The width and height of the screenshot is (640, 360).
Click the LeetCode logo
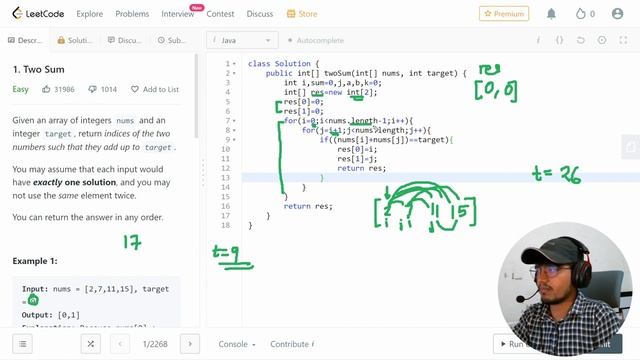click(x=38, y=13)
